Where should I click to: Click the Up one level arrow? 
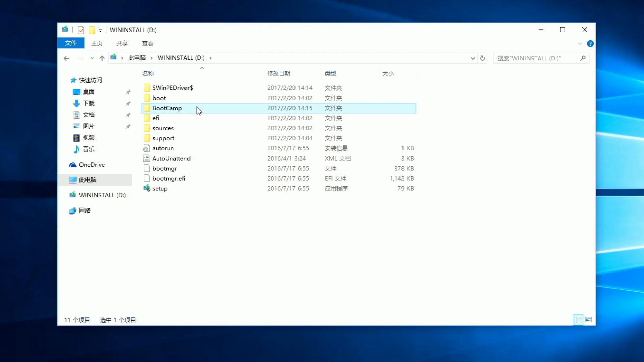pos(102,58)
